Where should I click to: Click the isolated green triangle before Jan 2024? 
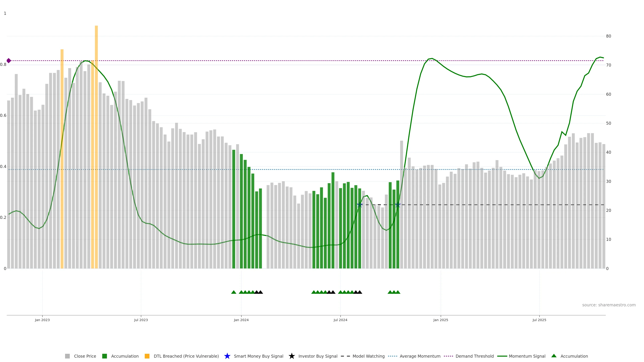[x=234, y=292]
